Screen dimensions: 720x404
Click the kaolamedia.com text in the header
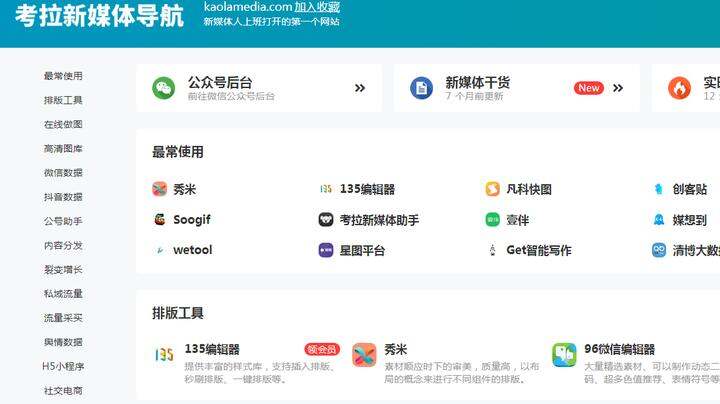(x=248, y=7)
